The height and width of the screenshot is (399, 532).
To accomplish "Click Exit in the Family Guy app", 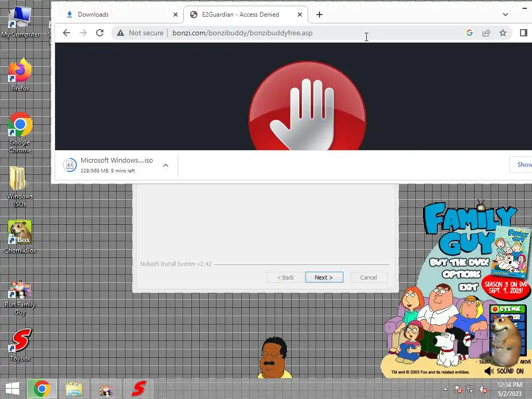I will pos(468,287).
